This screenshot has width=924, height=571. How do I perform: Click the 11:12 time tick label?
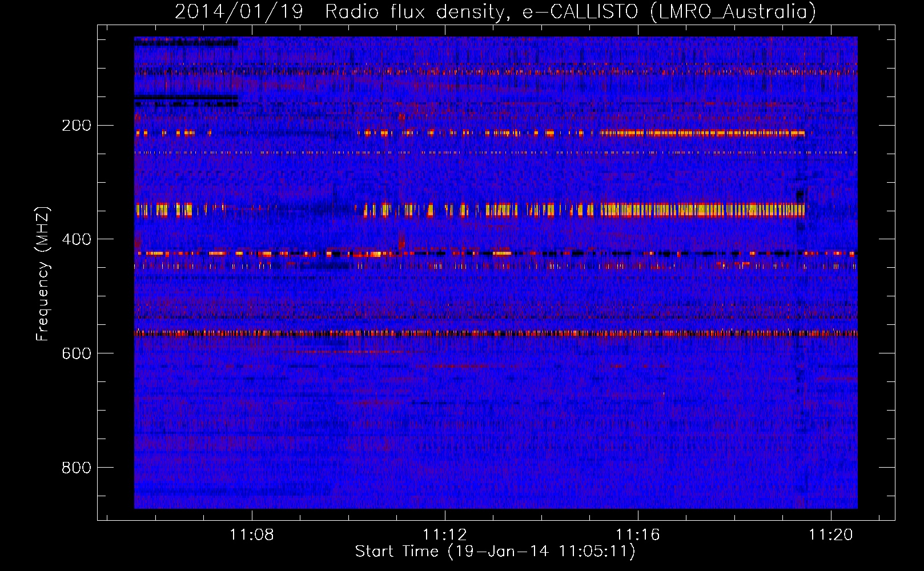(x=444, y=534)
